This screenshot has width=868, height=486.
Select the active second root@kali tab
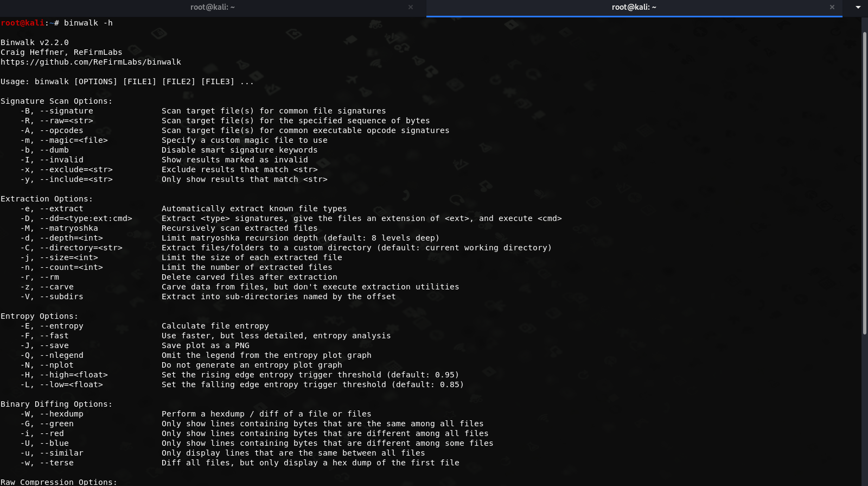pos(634,7)
